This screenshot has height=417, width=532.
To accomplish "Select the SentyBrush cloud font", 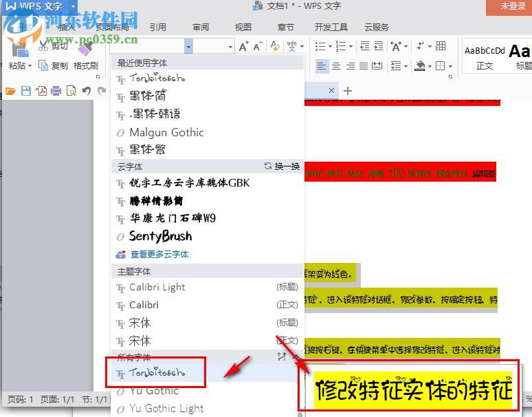I will click(x=208, y=236).
